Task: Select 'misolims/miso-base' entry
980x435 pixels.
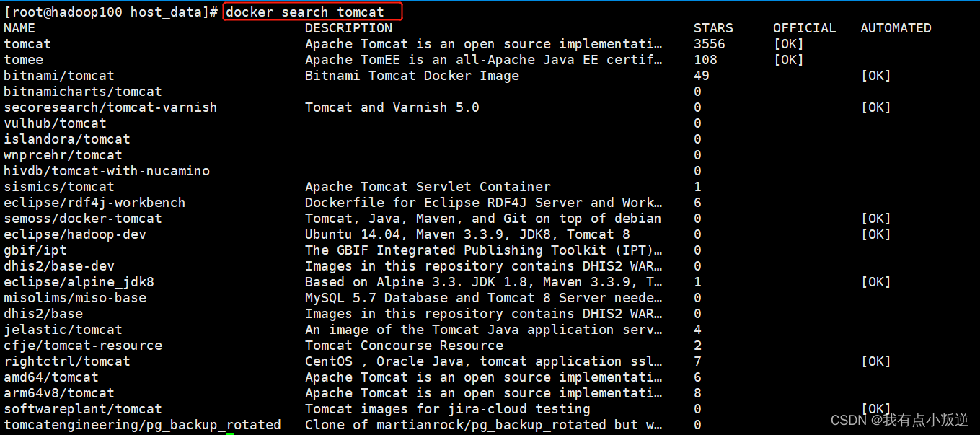Action: click(x=75, y=298)
